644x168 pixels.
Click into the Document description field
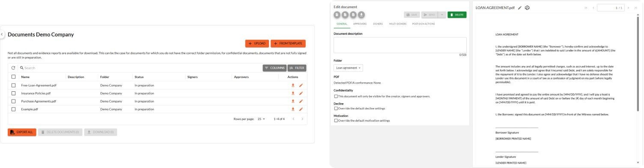[x=400, y=45]
